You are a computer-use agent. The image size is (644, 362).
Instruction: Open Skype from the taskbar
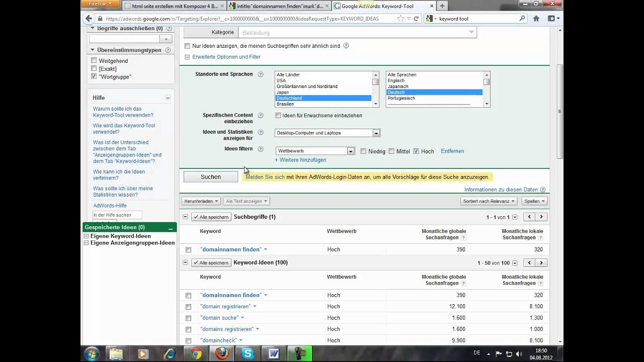[248, 353]
